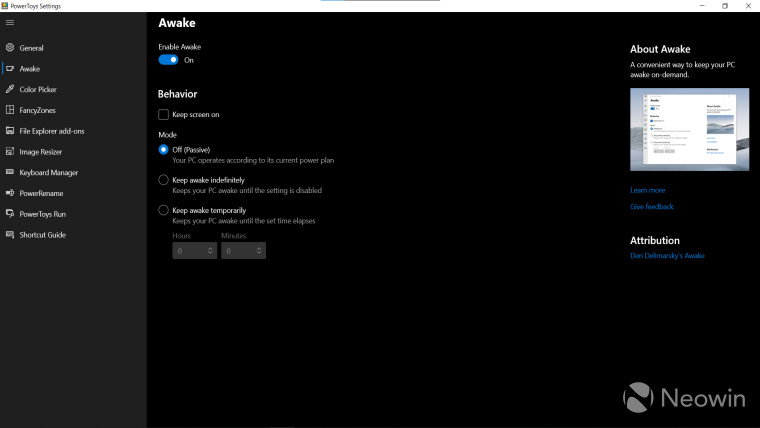The height and width of the screenshot is (428, 760).
Task: Check the Keep screen on checkbox
Action: tap(163, 114)
